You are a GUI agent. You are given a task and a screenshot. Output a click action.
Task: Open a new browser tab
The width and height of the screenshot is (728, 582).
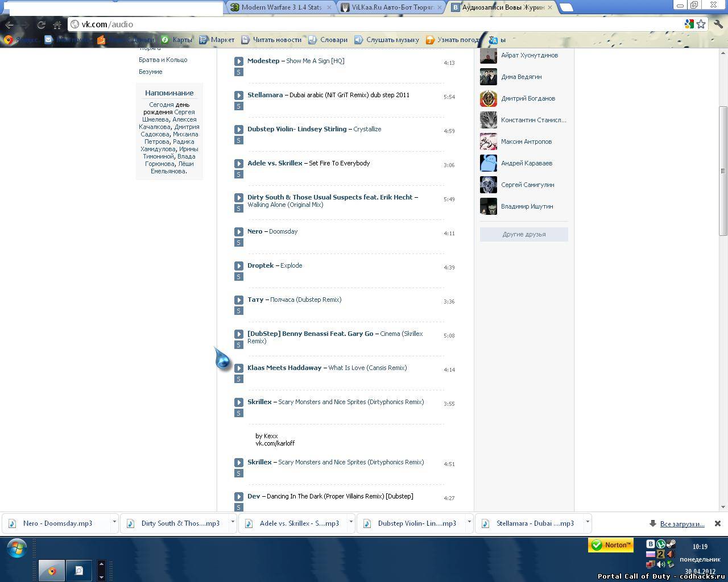click(566, 7)
